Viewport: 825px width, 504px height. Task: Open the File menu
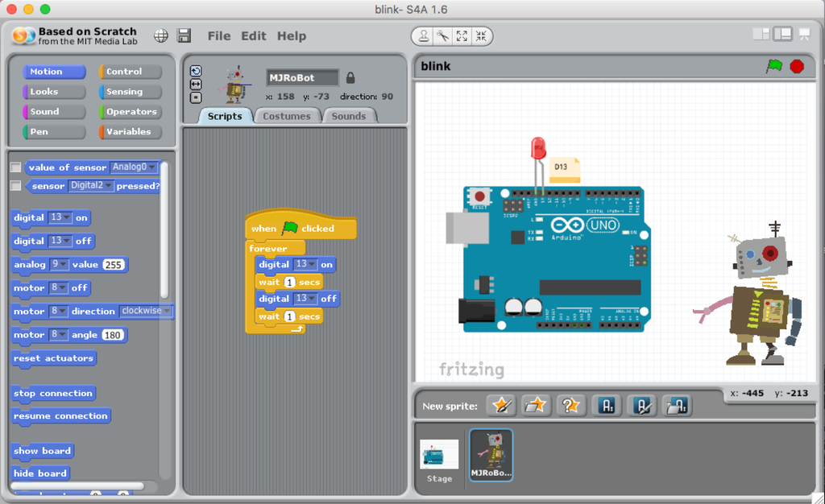219,35
